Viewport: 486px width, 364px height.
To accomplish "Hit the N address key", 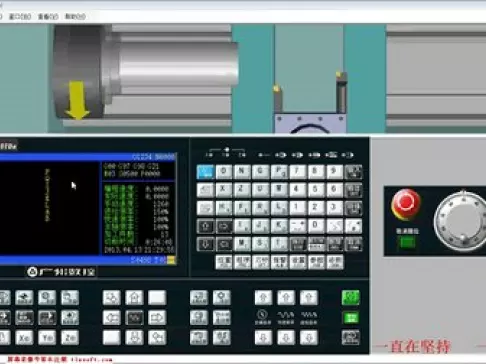I will pos(242,172).
